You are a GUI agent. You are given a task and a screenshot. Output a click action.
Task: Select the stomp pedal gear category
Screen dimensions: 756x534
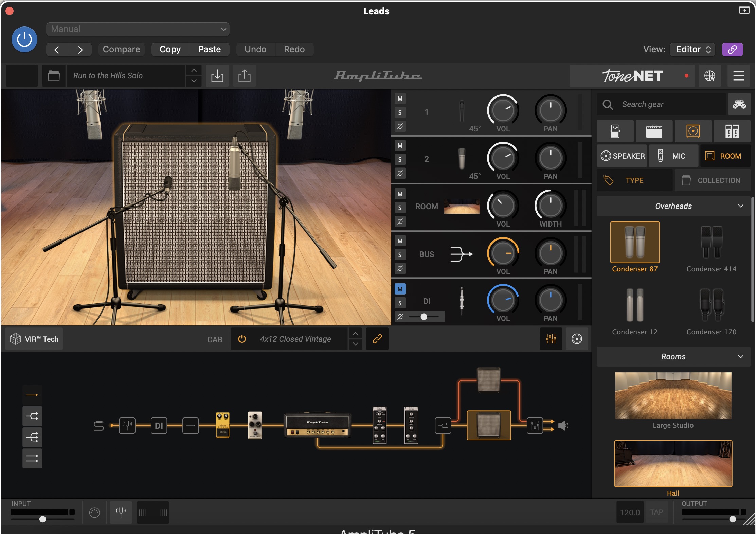(x=615, y=131)
